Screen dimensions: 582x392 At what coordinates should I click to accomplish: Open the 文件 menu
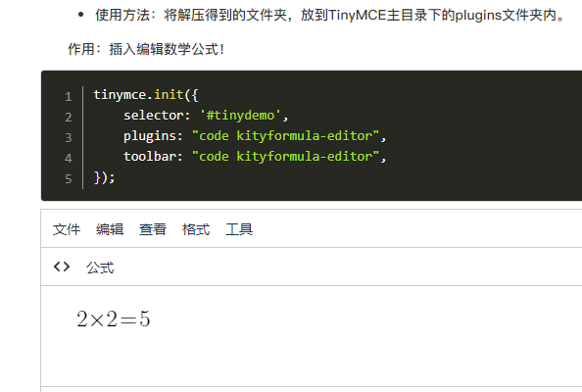tap(67, 229)
